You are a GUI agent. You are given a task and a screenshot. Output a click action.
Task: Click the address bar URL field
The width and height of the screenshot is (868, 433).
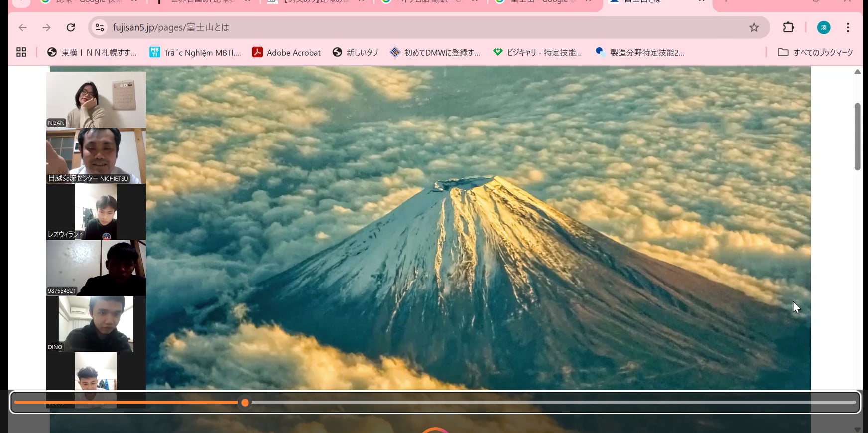pyautogui.click(x=398, y=27)
